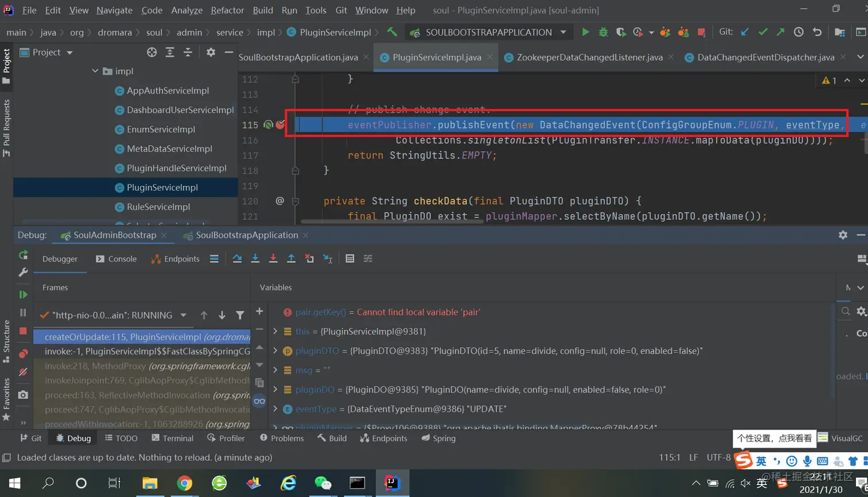Show hidden editor tabs dropdown chevron
The width and height of the screenshot is (868, 497).
(860, 57)
